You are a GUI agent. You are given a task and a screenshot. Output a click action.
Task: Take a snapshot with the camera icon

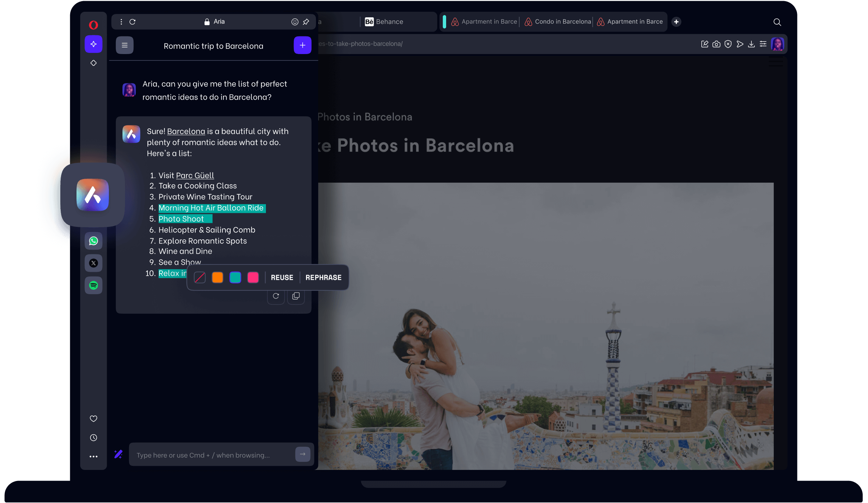click(716, 44)
